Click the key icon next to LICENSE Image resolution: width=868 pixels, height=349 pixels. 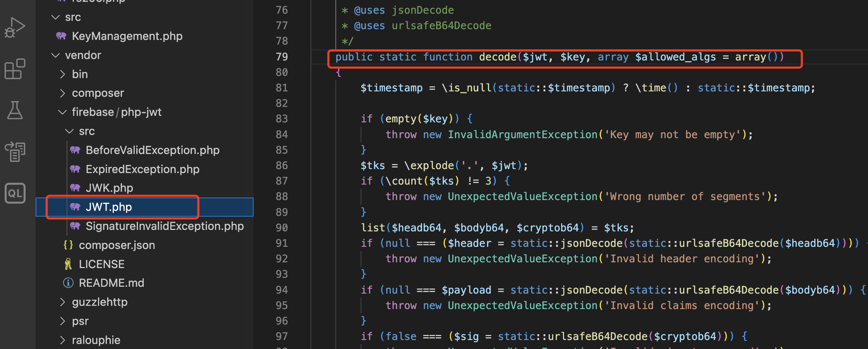(68, 264)
